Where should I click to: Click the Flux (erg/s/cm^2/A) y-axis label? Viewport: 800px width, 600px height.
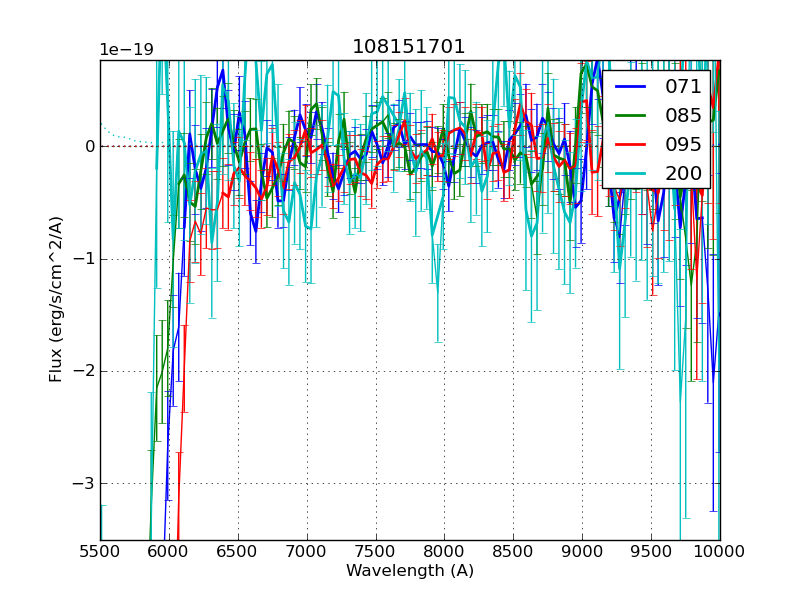point(56,299)
